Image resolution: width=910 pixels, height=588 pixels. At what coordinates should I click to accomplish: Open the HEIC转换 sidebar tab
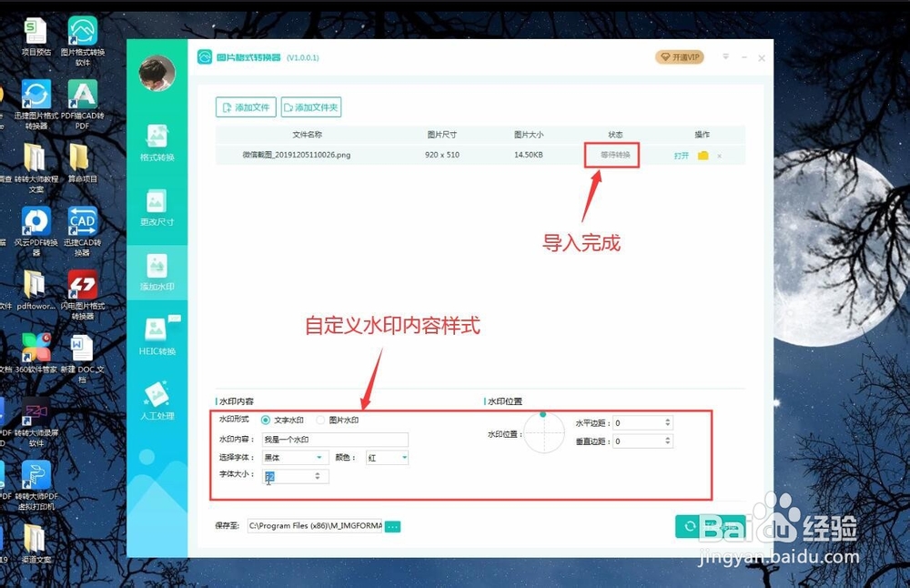pyautogui.click(x=157, y=337)
